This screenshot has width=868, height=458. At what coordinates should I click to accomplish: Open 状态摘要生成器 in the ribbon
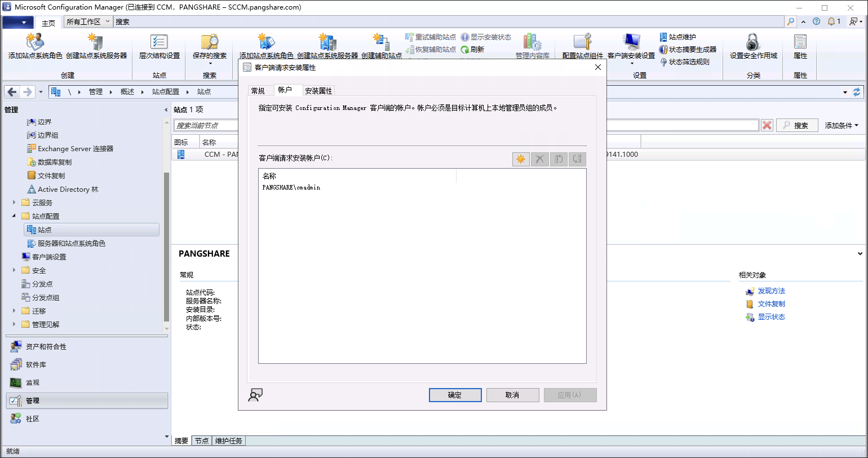pos(688,49)
